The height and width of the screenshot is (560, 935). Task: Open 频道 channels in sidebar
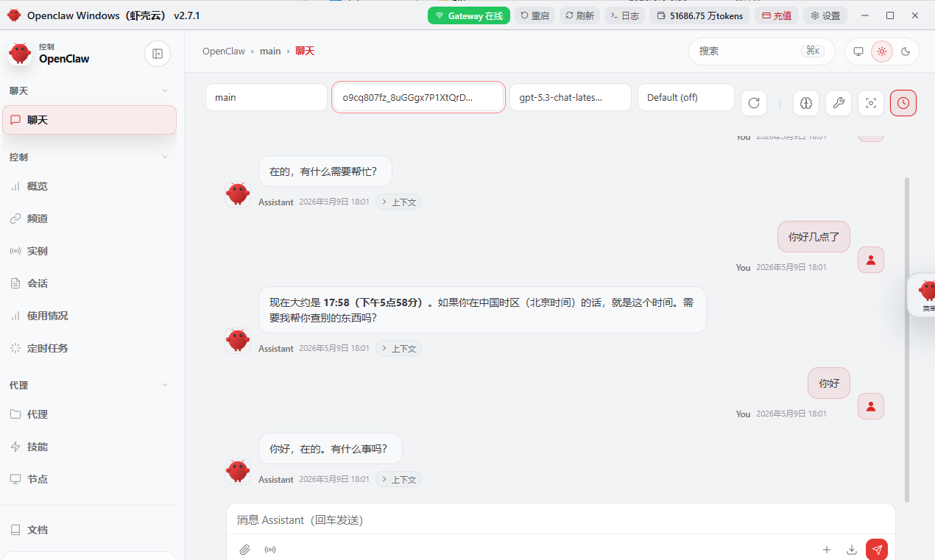90,219
